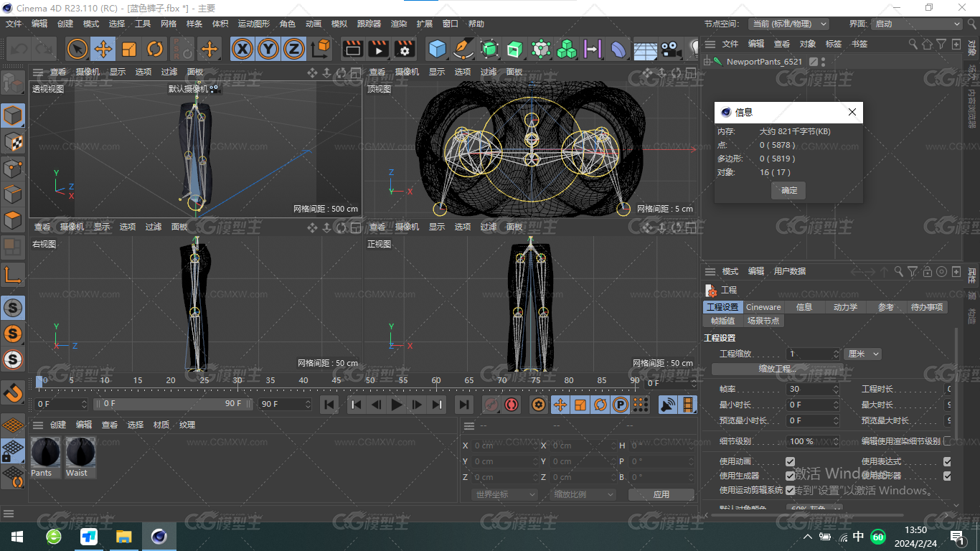Expand the NewportPants_6521 object tree
The image size is (980, 551).
click(707, 62)
